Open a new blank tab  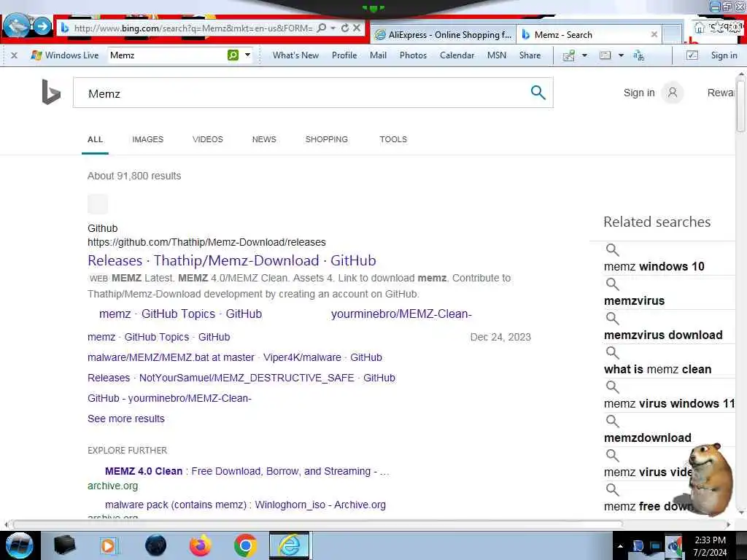pos(672,34)
